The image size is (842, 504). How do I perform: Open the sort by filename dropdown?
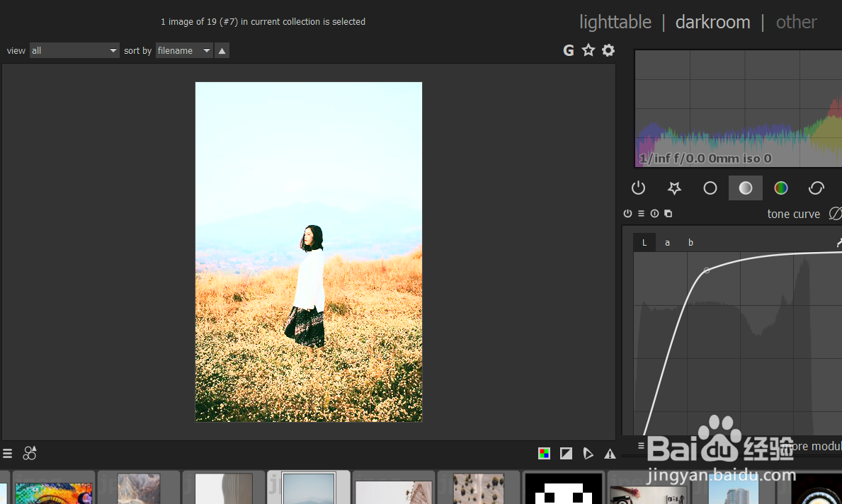pyautogui.click(x=183, y=50)
